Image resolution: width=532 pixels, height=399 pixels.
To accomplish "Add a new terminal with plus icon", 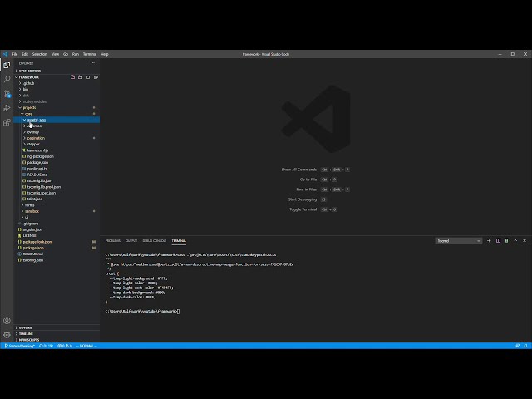I will (x=489, y=240).
